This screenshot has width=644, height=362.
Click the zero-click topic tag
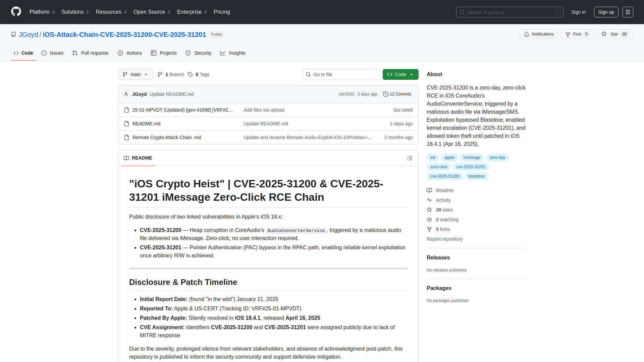tap(439, 167)
